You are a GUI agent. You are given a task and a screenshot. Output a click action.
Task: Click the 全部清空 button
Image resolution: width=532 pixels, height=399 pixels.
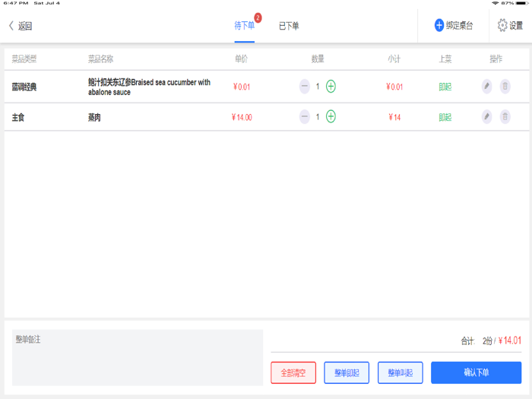point(293,372)
